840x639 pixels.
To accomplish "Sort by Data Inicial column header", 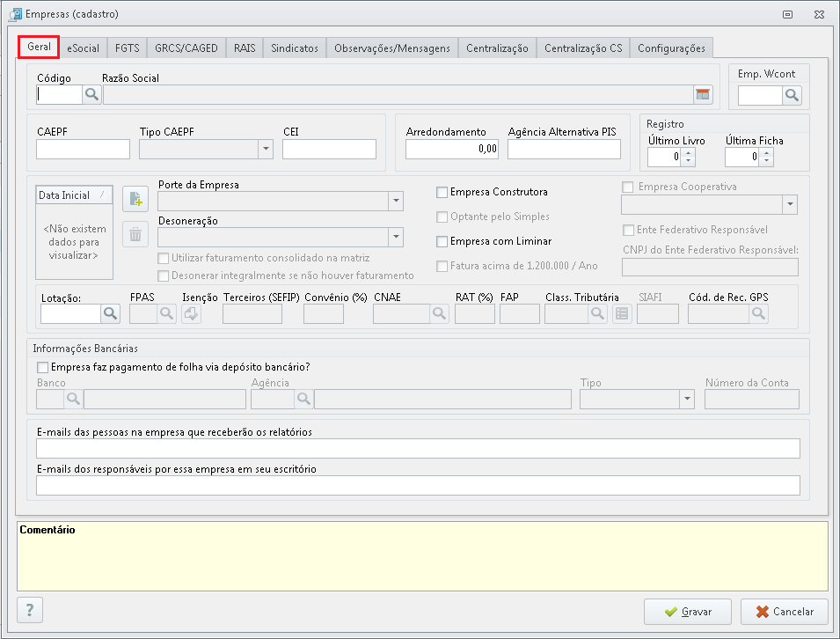I will [x=74, y=195].
